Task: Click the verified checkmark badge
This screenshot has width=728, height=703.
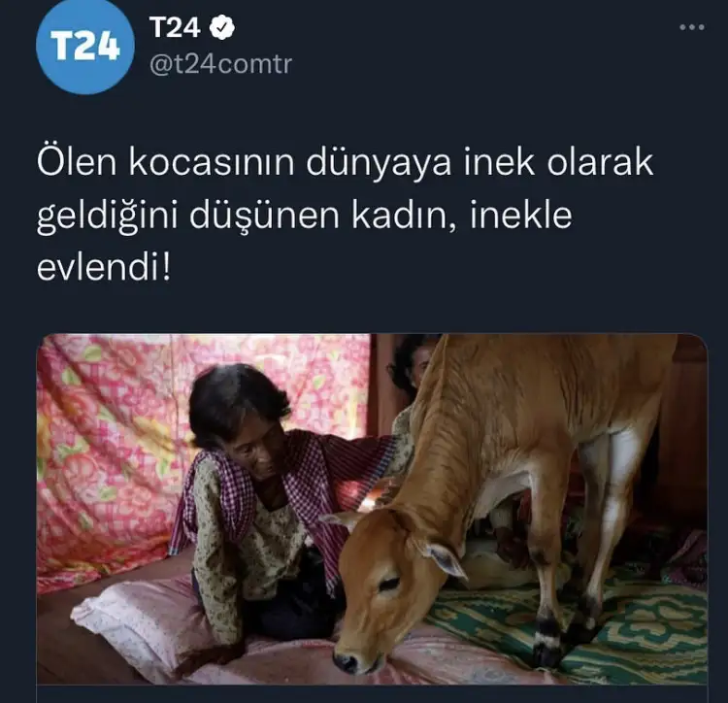Action: 222,27
